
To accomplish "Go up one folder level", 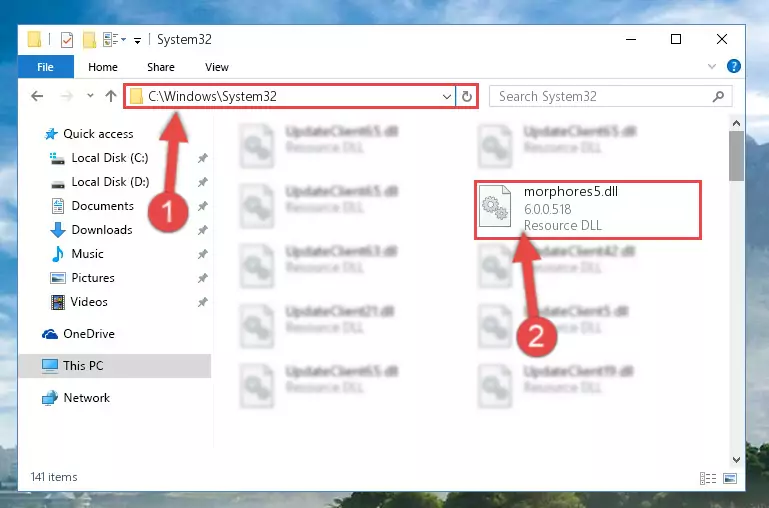I will point(111,96).
